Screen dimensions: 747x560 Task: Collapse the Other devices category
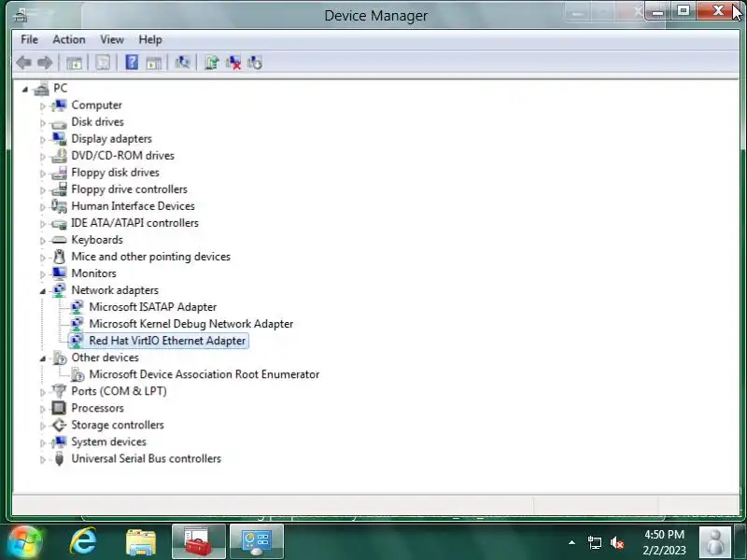pyautogui.click(x=42, y=358)
